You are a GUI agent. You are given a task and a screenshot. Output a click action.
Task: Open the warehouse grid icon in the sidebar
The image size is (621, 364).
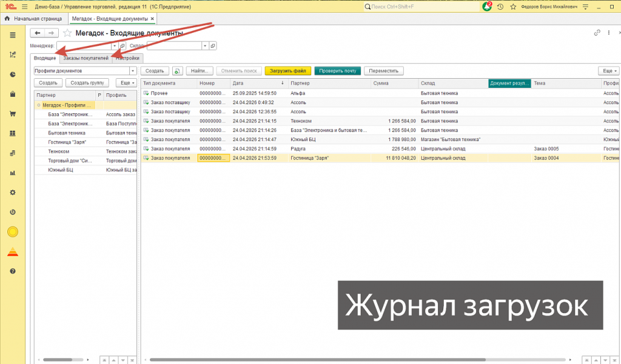[x=13, y=133]
